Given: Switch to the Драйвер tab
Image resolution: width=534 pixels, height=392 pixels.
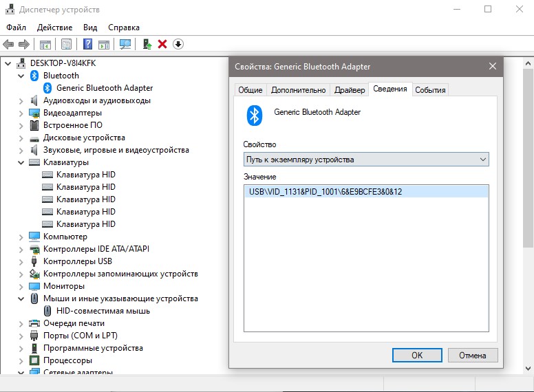Looking at the screenshot, I should (350, 90).
